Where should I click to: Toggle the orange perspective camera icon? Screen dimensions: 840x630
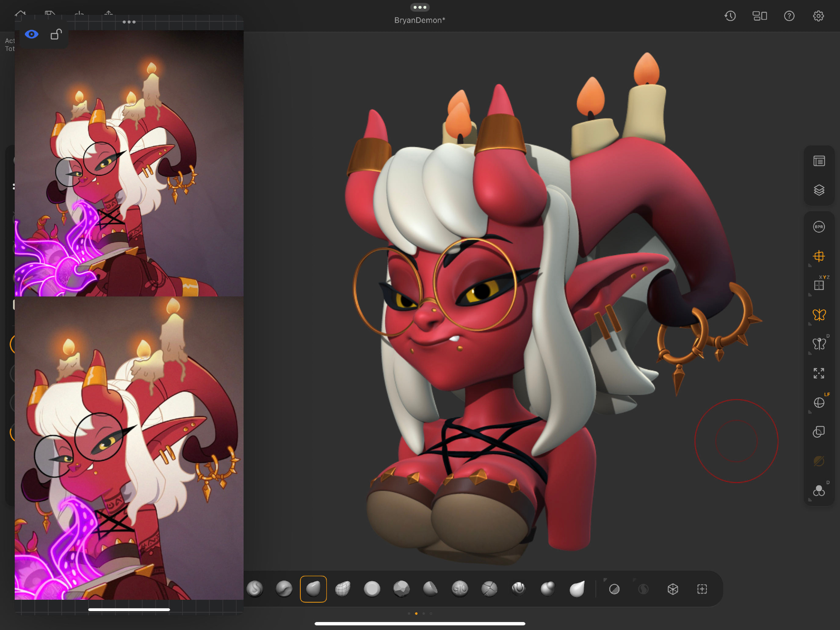(819, 256)
